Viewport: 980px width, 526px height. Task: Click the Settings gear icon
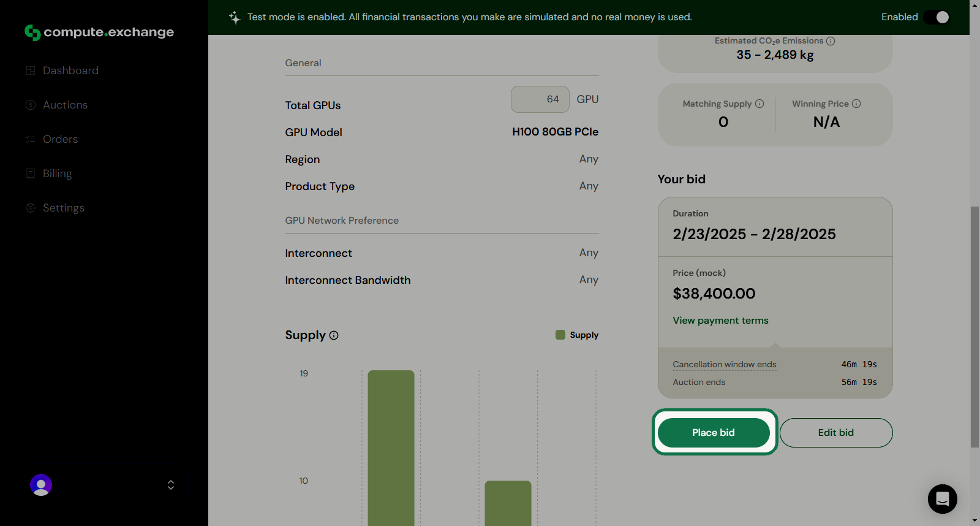[x=31, y=208]
